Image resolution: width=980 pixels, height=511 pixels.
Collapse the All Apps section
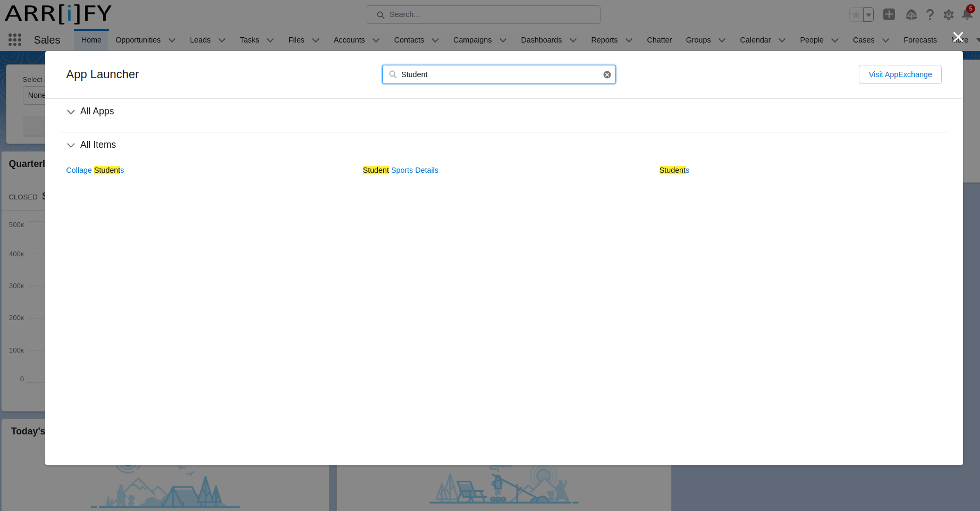point(71,112)
